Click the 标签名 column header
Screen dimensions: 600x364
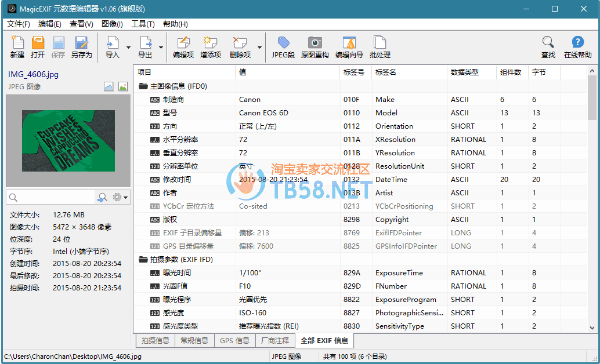[409, 72]
